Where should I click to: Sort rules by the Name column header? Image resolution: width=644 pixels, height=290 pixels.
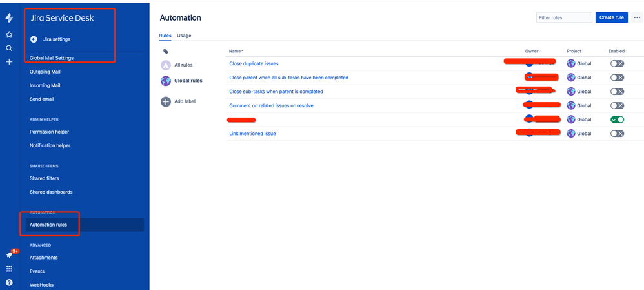[x=236, y=51]
